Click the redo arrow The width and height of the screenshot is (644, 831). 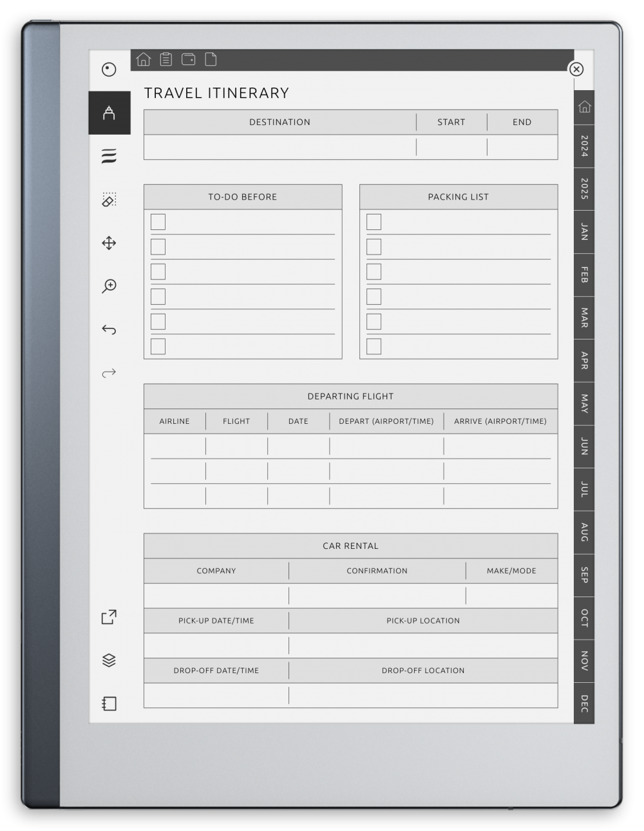pyautogui.click(x=109, y=372)
